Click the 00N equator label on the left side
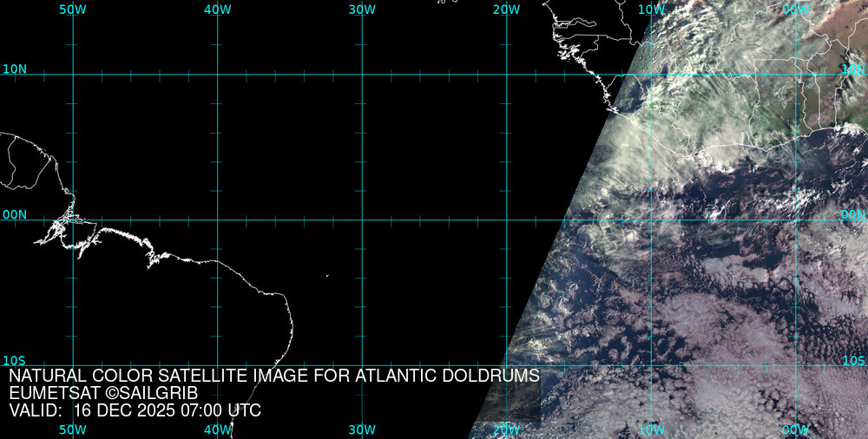 15,214
